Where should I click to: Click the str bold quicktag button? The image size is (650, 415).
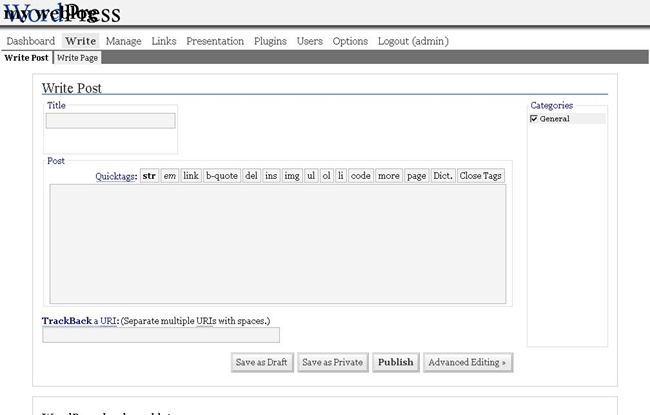pos(149,176)
